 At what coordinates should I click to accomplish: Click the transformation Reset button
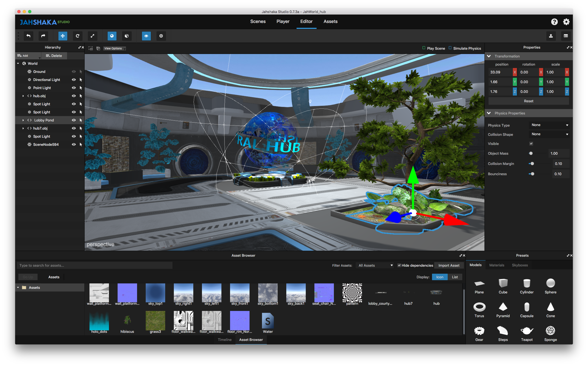(529, 101)
